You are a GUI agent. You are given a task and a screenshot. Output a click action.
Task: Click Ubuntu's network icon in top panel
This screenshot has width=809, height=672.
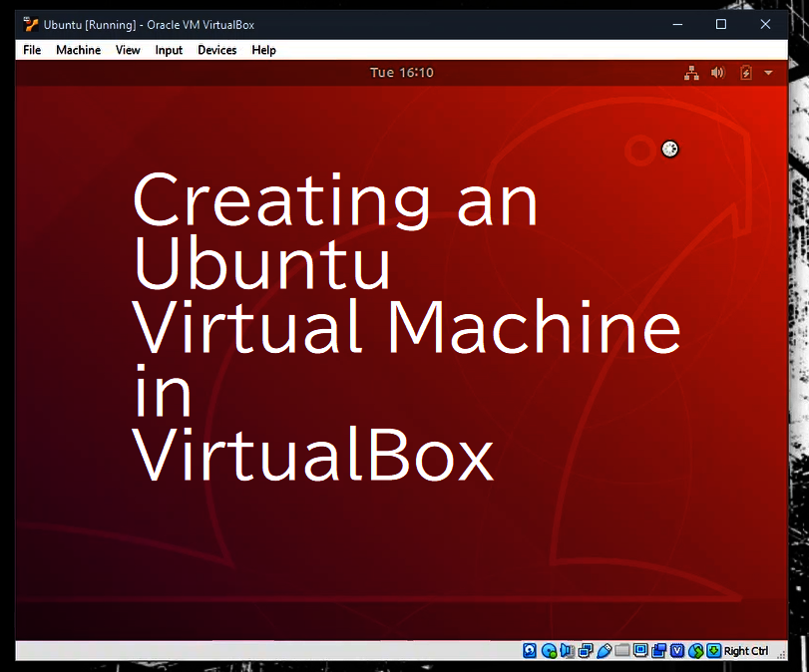tap(691, 72)
